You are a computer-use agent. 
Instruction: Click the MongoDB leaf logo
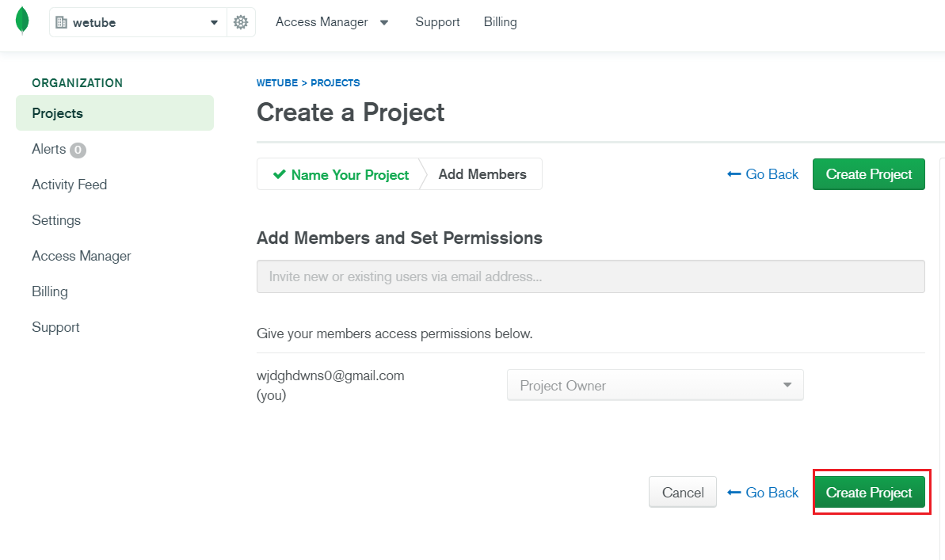click(x=22, y=21)
